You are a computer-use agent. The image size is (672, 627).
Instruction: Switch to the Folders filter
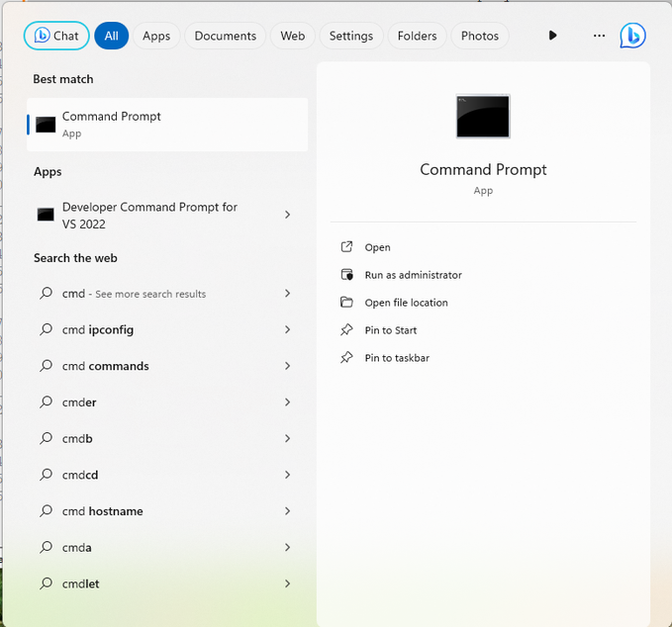(417, 36)
